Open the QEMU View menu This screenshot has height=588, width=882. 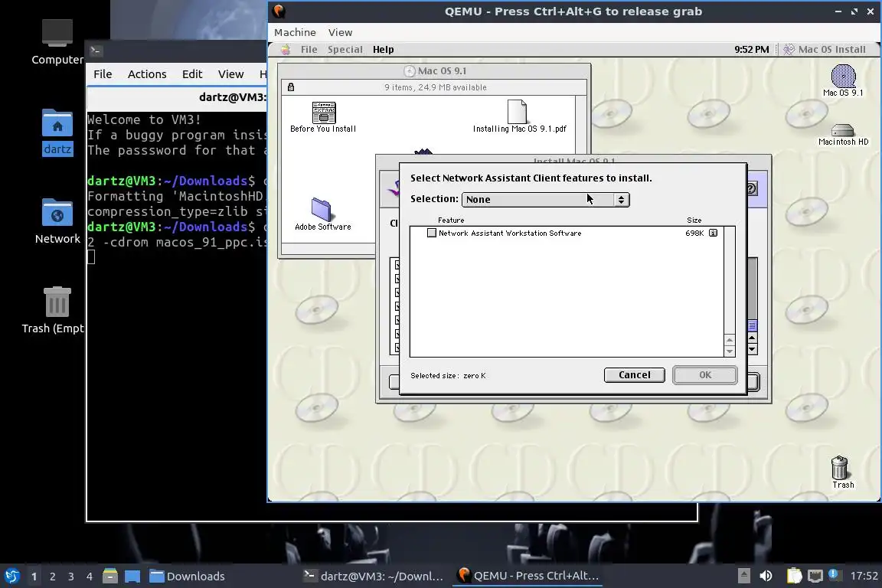point(340,32)
